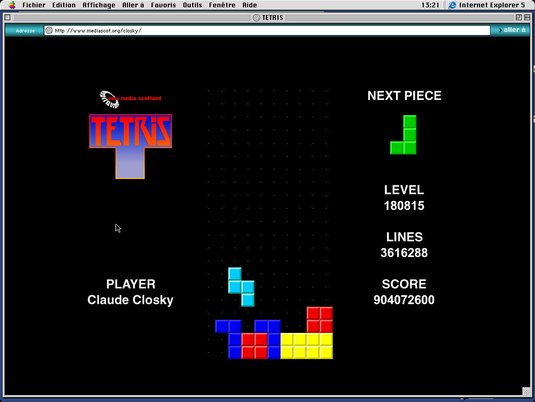Open the Edition menu
Viewport: 535px width, 402px height.
pyautogui.click(x=64, y=5)
